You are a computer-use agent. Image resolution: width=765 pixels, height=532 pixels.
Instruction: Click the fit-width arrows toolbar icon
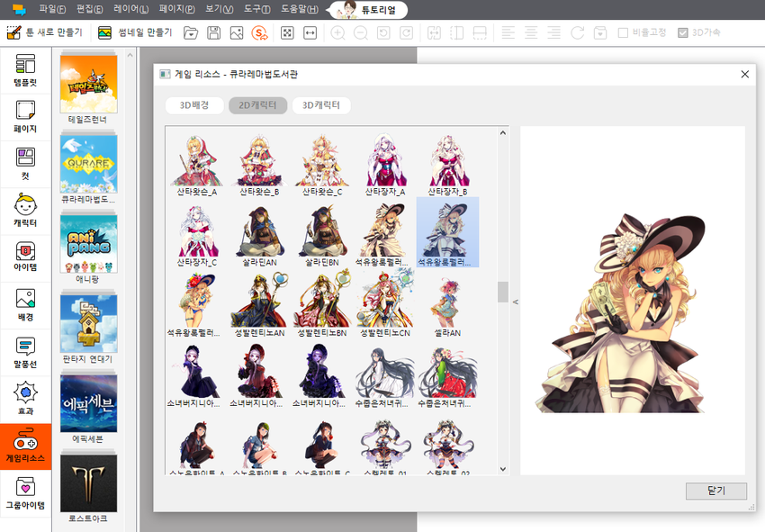(x=310, y=32)
